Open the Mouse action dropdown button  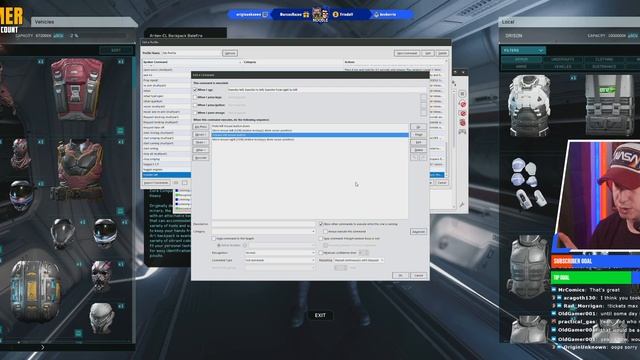[200, 135]
